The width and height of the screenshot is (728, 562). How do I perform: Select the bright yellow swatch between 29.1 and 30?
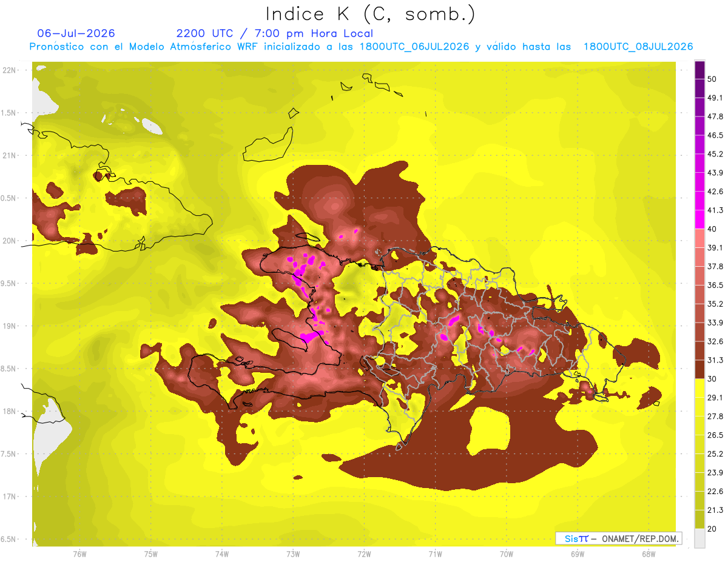(x=699, y=388)
